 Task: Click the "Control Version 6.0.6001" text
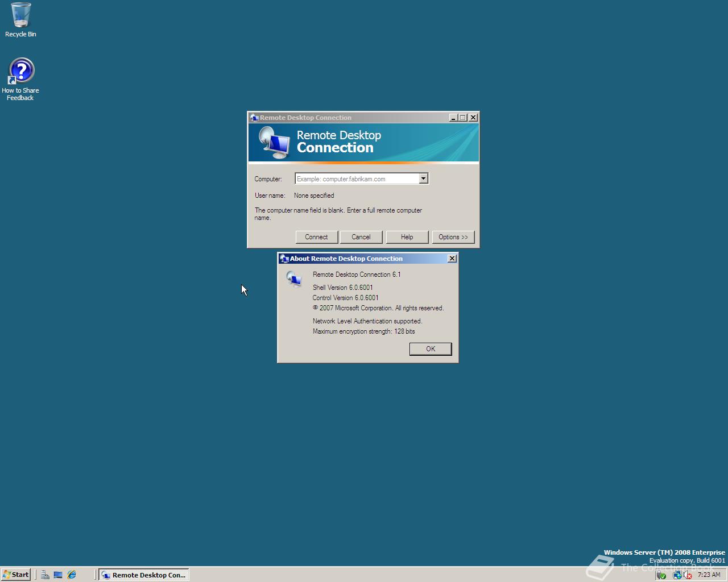tap(345, 298)
